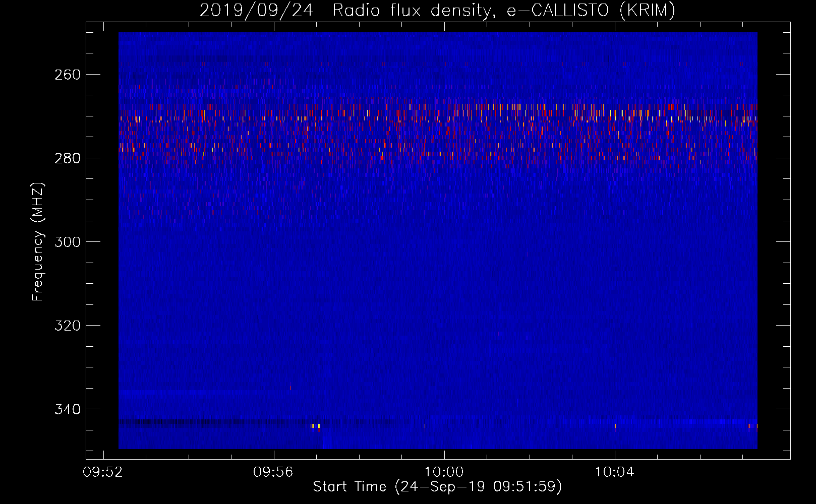
Task: Click the 09:52 time tick label
Action: tap(103, 472)
